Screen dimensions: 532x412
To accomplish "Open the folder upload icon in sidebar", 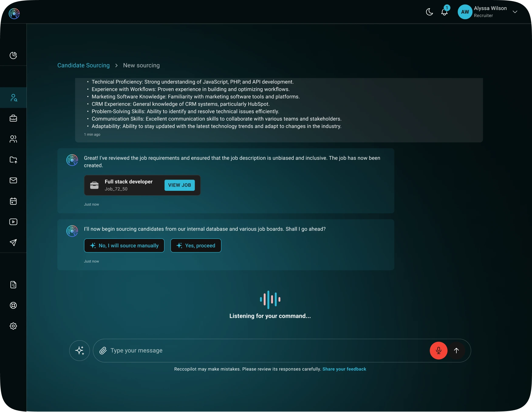I will point(13,160).
